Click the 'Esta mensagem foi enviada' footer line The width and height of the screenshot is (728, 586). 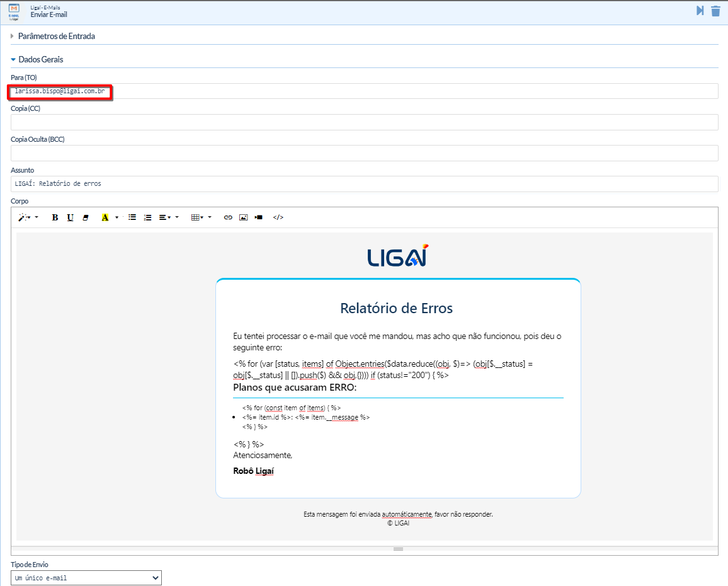[x=399, y=514]
